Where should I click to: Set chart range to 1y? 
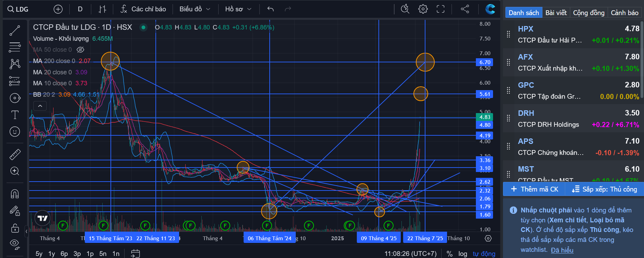tap(51, 254)
